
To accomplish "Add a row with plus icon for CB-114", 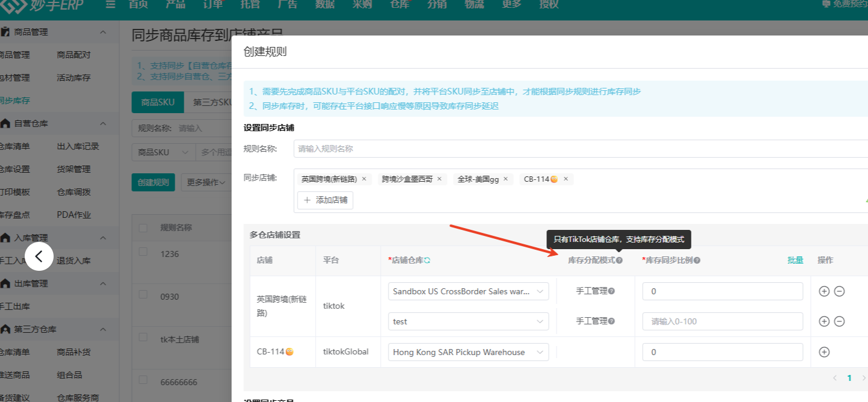I will [x=824, y=352].
